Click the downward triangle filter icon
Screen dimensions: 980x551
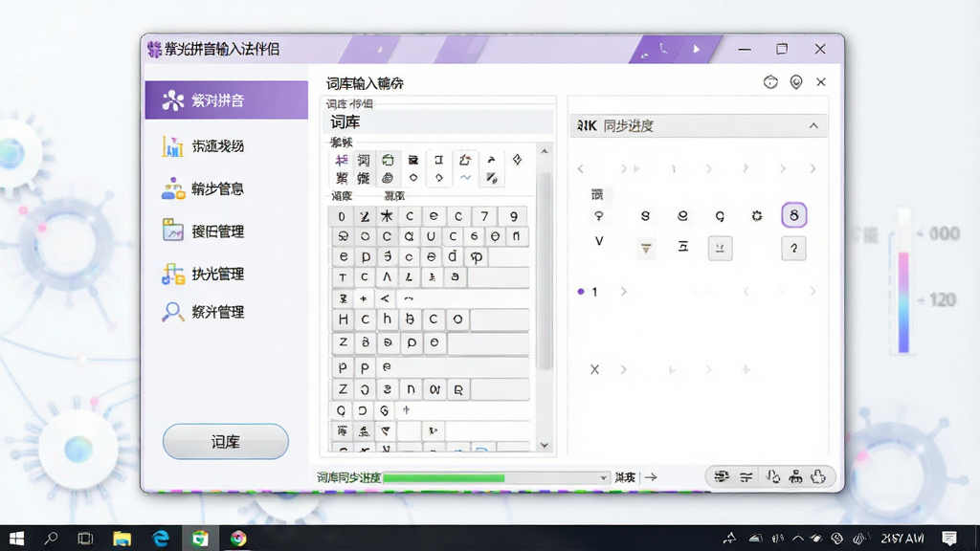point(646,249)
